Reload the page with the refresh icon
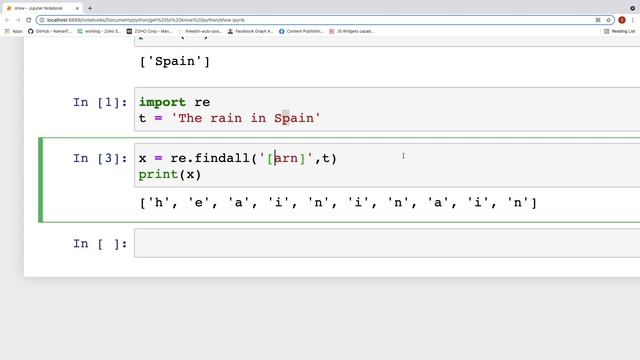The width and height of the screenshot is (640, 360). 29,20
